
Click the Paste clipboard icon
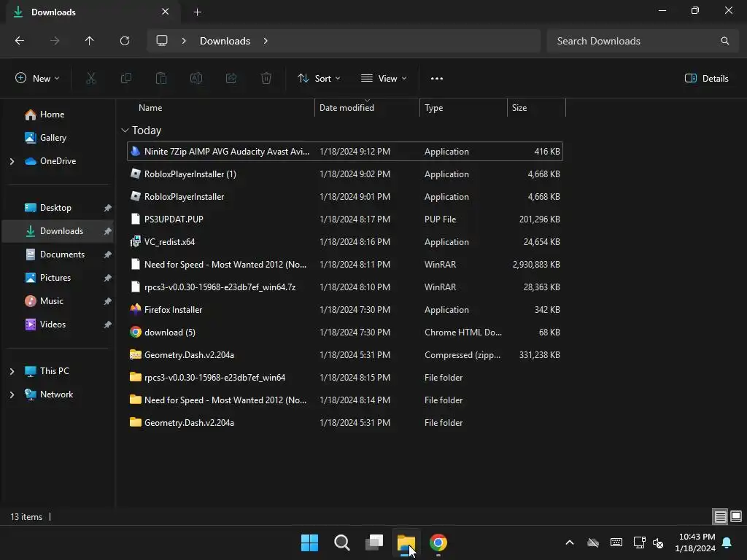(161, 79)
